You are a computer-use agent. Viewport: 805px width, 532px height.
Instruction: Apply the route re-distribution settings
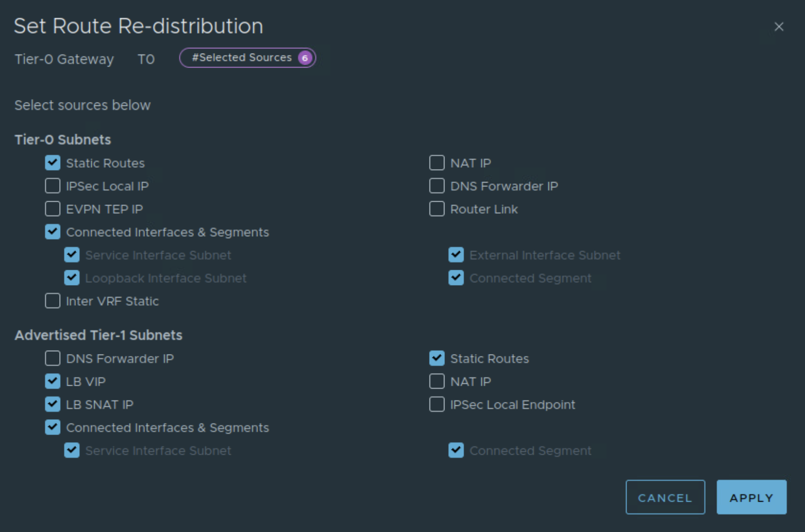[x=751, y=498]
